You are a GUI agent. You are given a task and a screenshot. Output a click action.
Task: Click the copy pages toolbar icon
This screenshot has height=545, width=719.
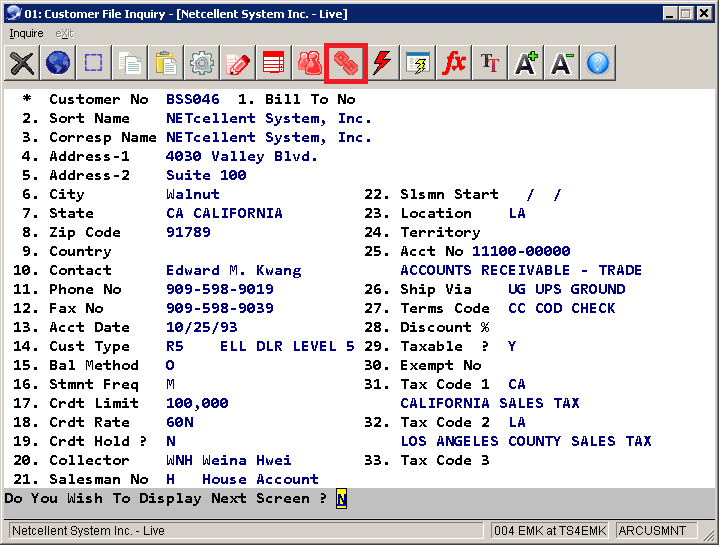pos(130,63)
